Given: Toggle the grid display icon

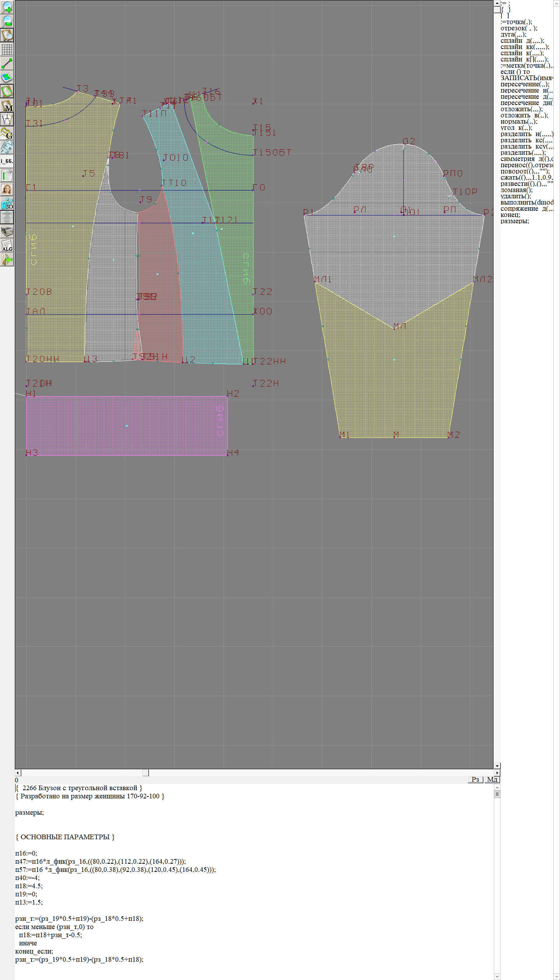Looking at the screenshot, I should (7, 49).
